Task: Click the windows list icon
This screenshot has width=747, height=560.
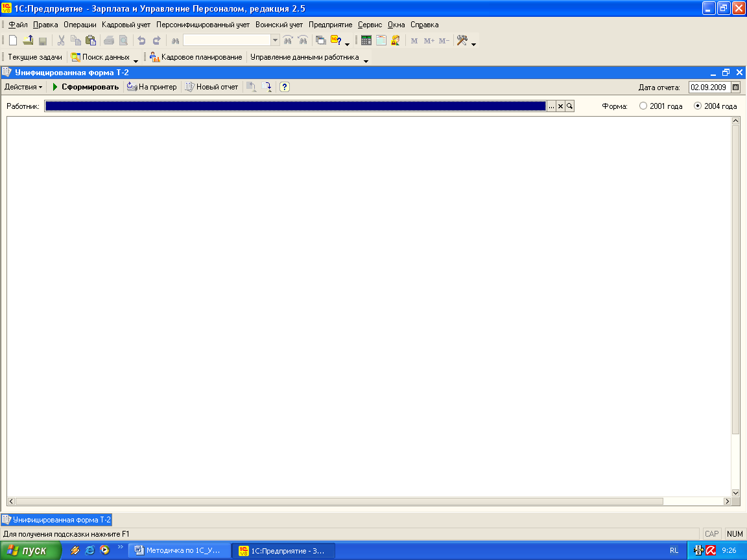Action: (x=321, y=40)
